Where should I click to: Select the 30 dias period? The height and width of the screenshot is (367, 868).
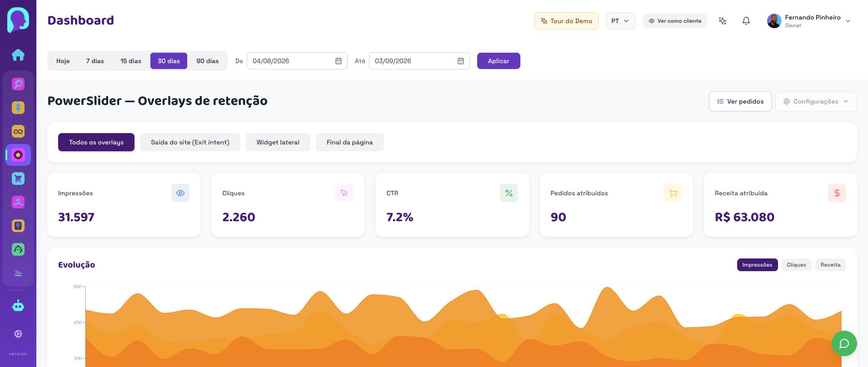click(169, 61)
